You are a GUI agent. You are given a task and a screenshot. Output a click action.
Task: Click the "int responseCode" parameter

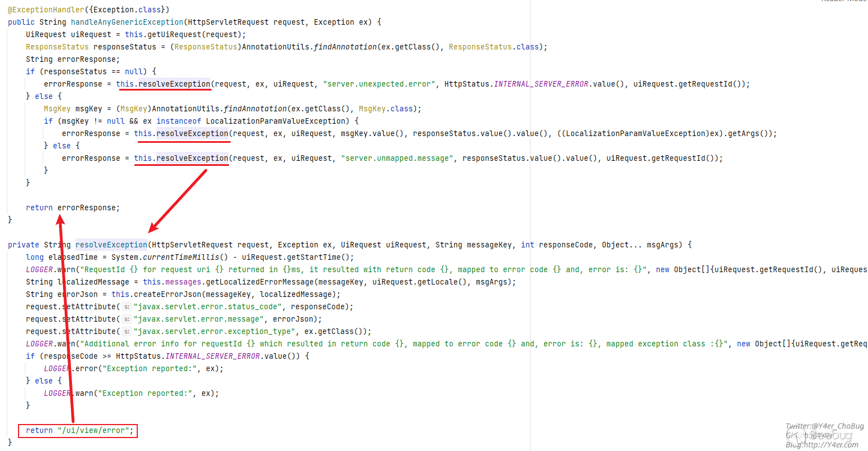pyautogui.click(x=557, y=245)
